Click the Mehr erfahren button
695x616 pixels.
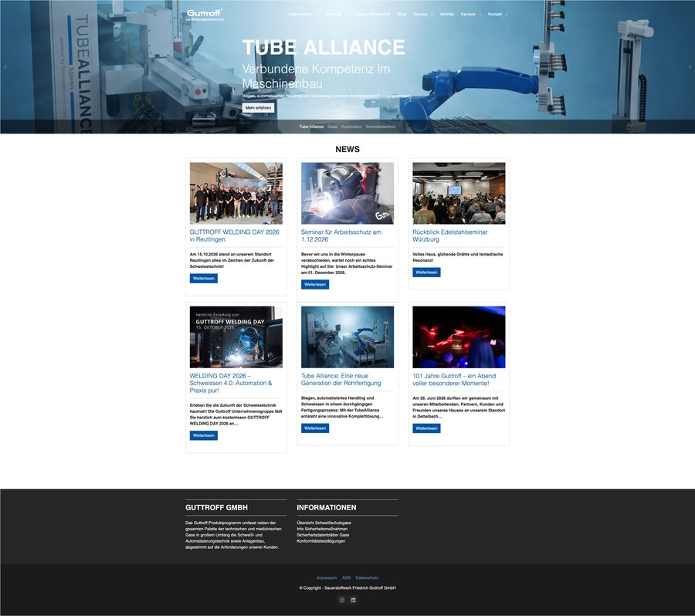click(258, 108)
